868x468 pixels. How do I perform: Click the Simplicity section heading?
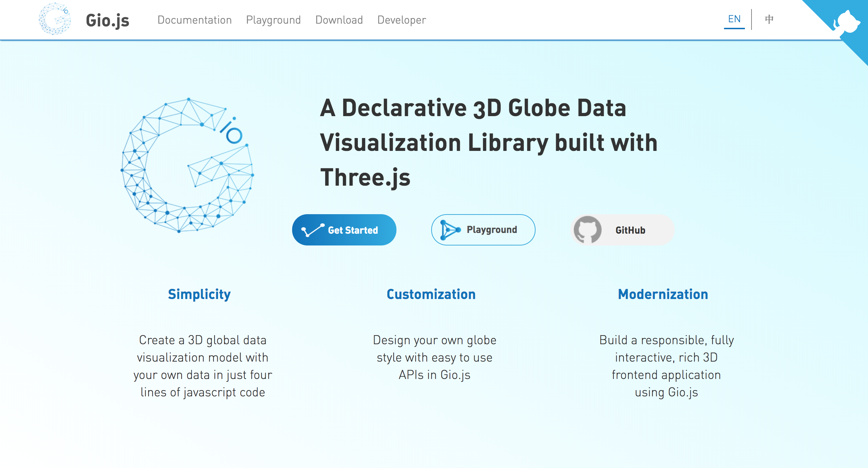(199, 294)
